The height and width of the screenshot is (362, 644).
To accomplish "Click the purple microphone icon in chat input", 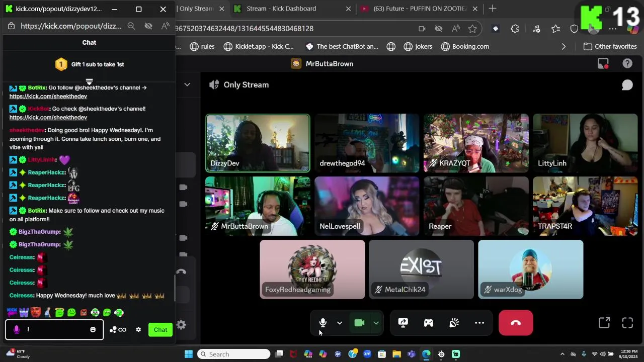I will click(17, 329).
